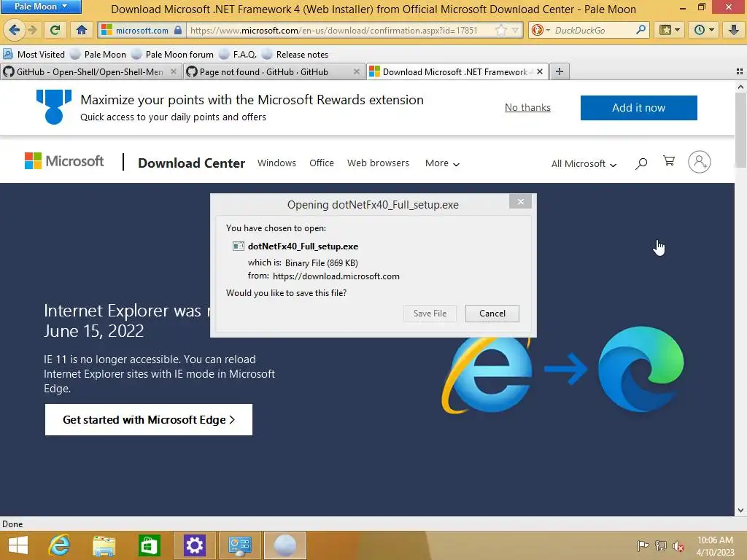Open the browser home page
The image size is (747, 560).
(82, 30)
